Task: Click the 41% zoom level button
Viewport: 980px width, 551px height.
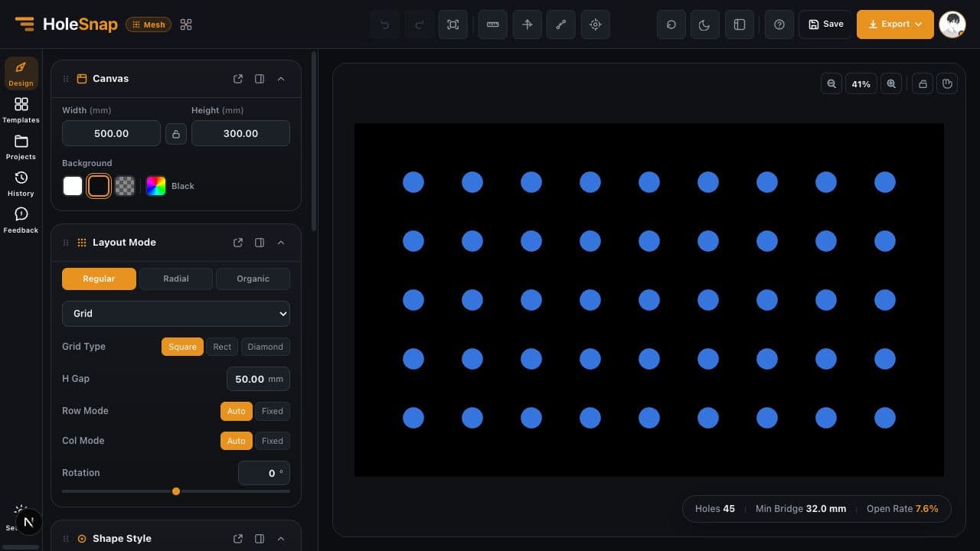Action: click(x=861, y=84)
